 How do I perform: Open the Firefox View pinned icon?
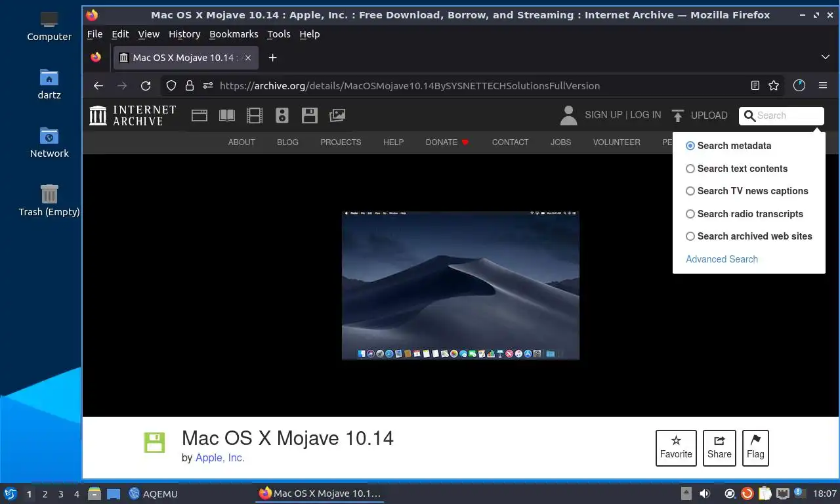pos(96,58)
